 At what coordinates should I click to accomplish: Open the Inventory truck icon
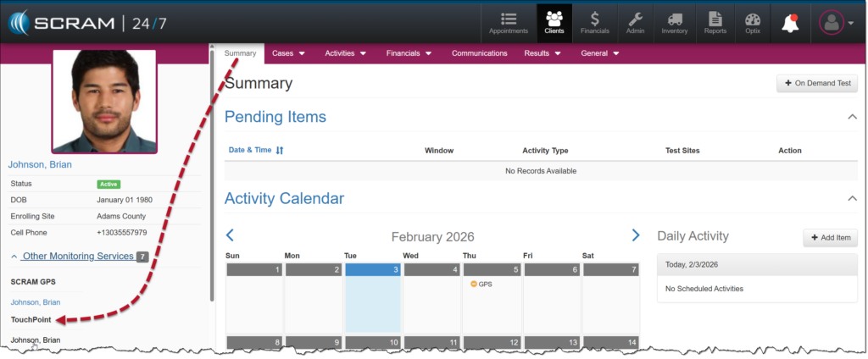coord(674,22)
